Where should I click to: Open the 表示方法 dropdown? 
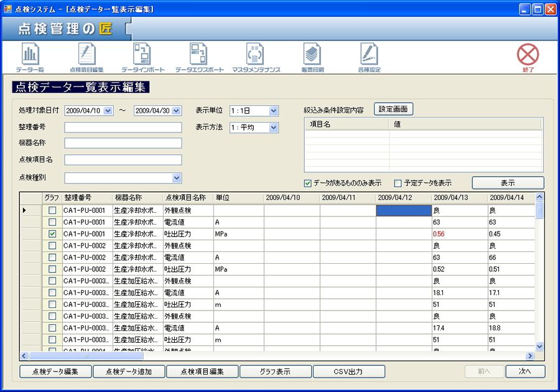click(x=274, y=128)
